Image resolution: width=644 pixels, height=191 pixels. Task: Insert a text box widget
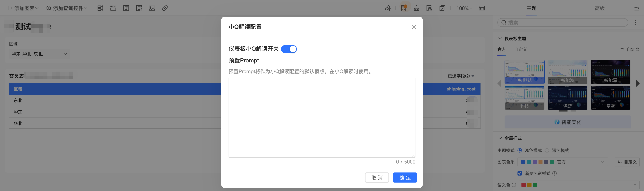point(126,8)
